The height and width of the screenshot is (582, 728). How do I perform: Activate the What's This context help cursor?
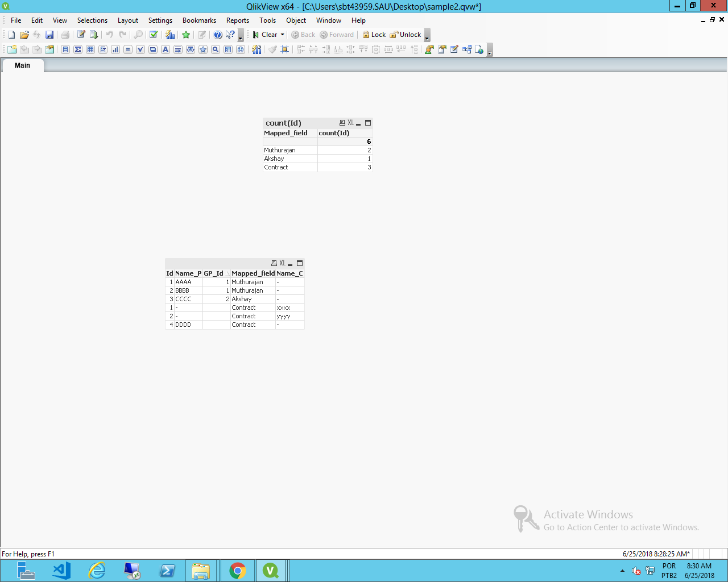230,35
